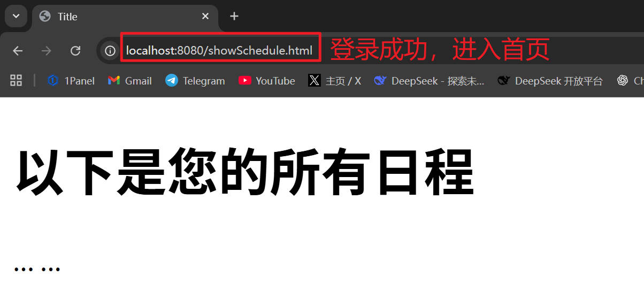Select the Title browser tab
The width and height of the screenshot is (644, 299).
125,17
